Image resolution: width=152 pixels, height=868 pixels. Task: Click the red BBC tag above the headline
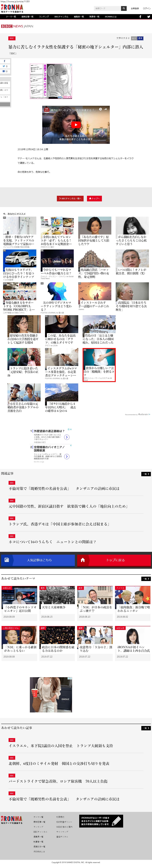(x=12, y=38)
